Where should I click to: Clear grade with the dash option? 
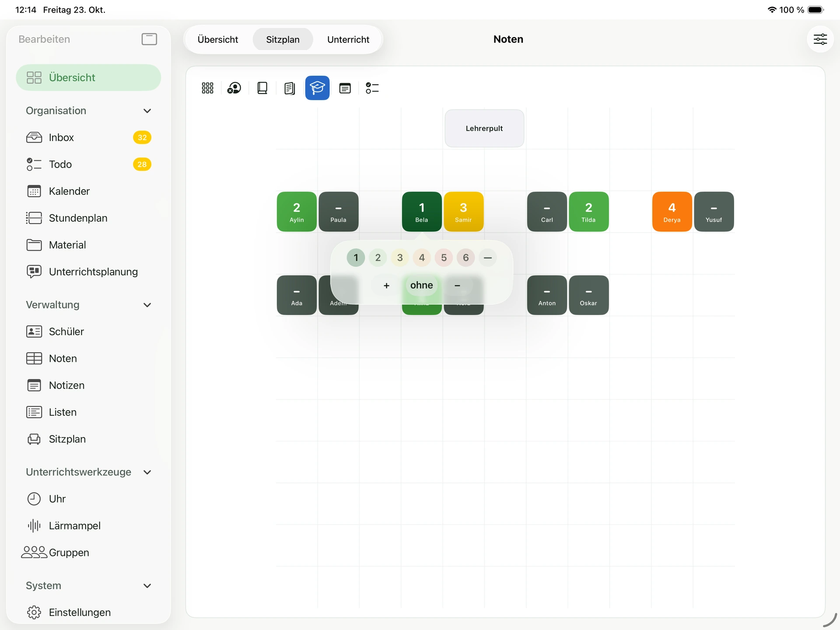488,258
